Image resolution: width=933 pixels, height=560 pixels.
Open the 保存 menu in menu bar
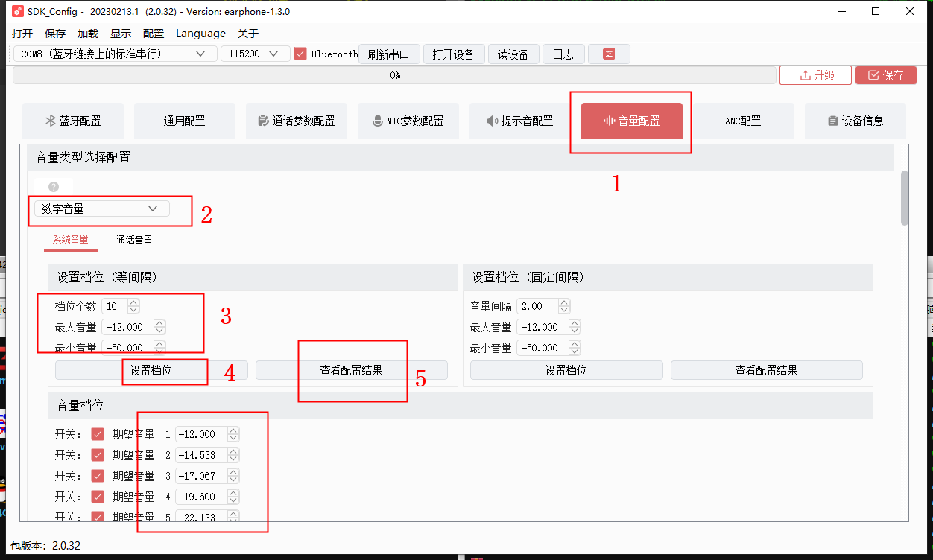tap(55, 34)
